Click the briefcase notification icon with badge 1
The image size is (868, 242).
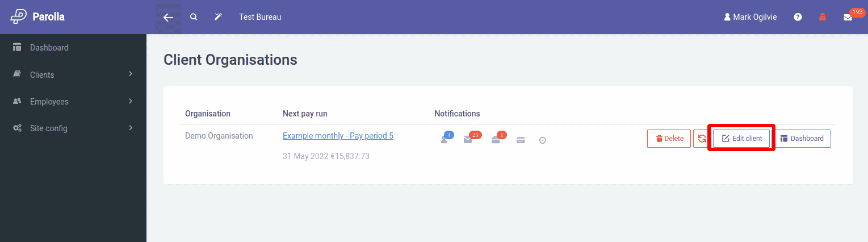pyautogui.click(x=496, y=140)
